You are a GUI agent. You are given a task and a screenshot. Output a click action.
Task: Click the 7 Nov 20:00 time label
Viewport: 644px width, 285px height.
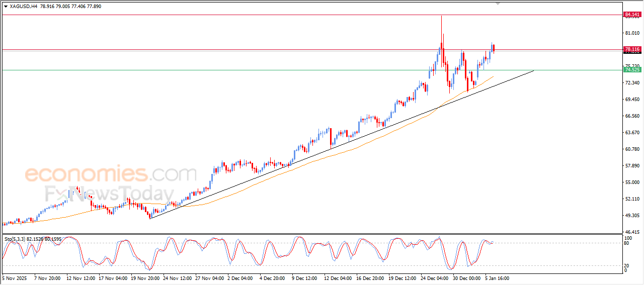pyautogui.click(x=47, y=277)
